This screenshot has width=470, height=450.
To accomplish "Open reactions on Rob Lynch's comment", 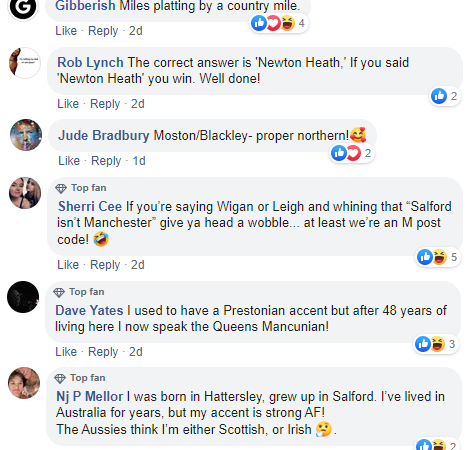I will pos(445,96).
